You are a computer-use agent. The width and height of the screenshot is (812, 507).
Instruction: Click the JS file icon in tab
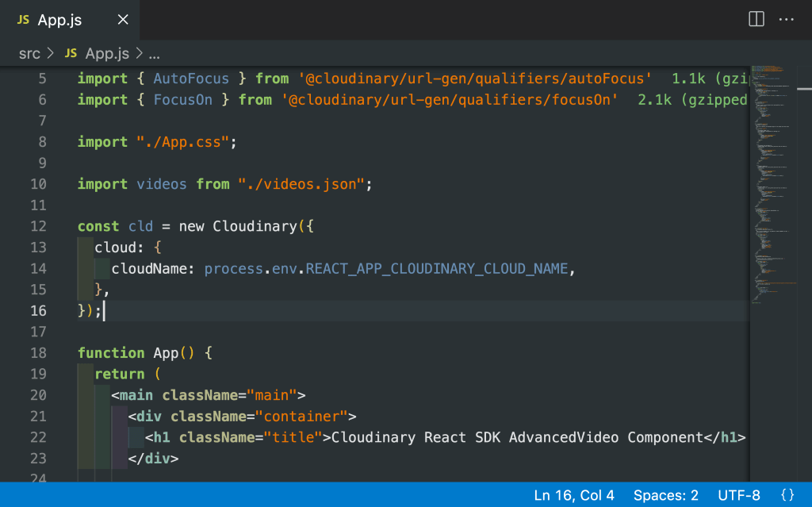click(23, 20)
